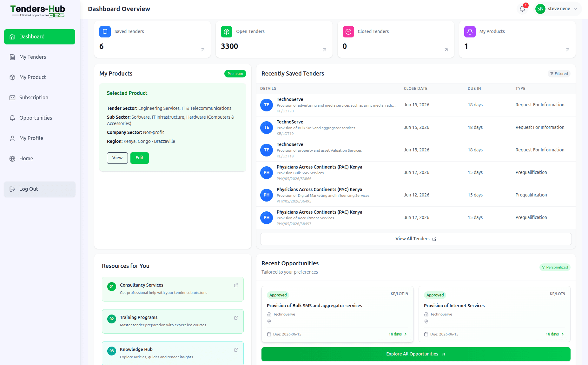Click the Log Out button
This screenshot has width=588, height=365.
[x=40, y=189]
